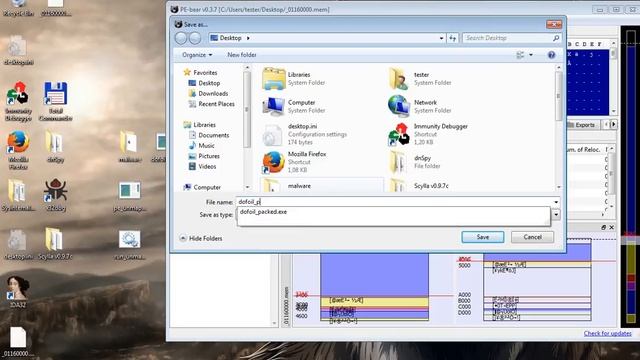Screen dimensions: 640x360
Task: Select the Mozilla Firefox shortcut in file list
Action: click(x=273, y=162)
